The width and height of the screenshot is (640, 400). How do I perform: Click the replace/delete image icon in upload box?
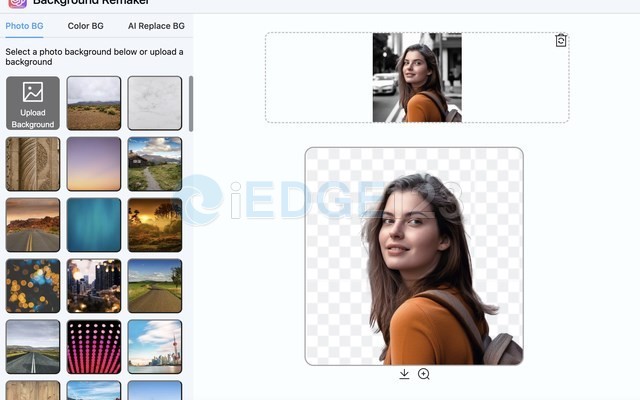(x=561, y=40)
